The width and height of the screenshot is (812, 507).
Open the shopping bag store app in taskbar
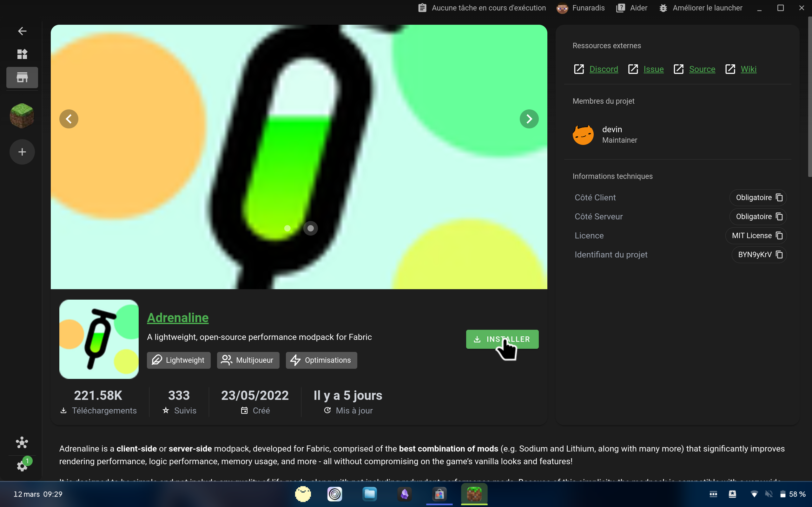tap(439, 494)
